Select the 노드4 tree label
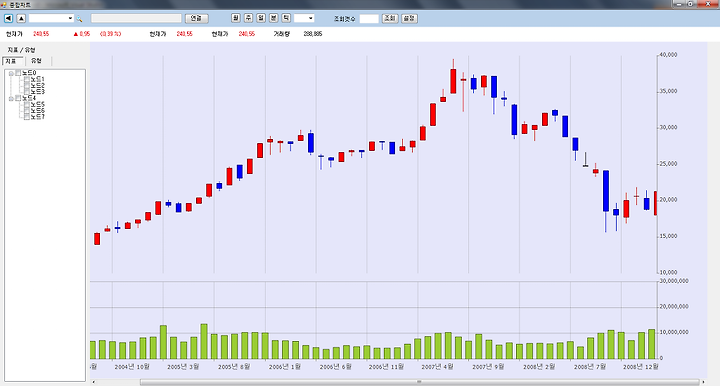 pos(29,98)
